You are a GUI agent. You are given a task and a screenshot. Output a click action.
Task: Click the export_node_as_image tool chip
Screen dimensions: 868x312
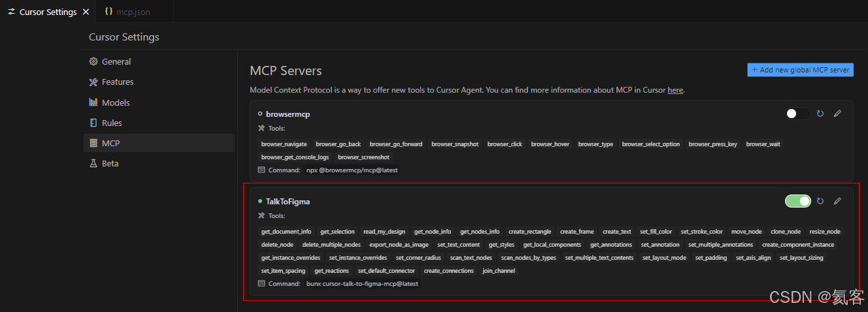399,245
